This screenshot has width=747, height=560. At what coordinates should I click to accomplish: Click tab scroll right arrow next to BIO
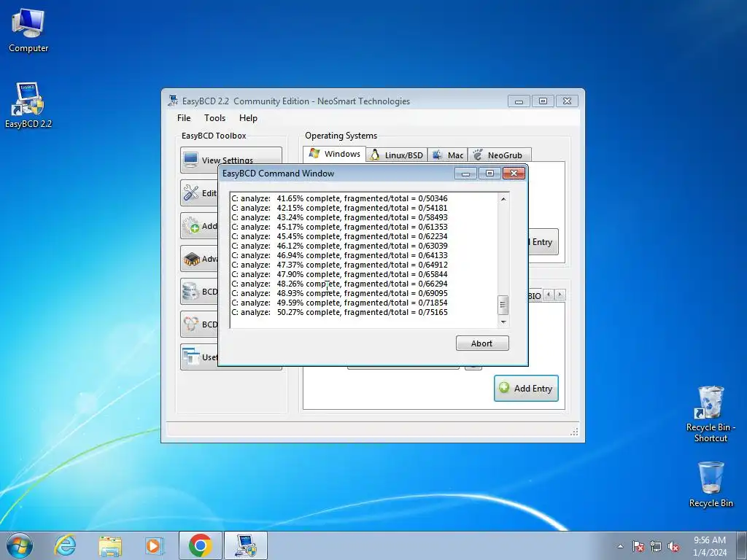point(560,295)
